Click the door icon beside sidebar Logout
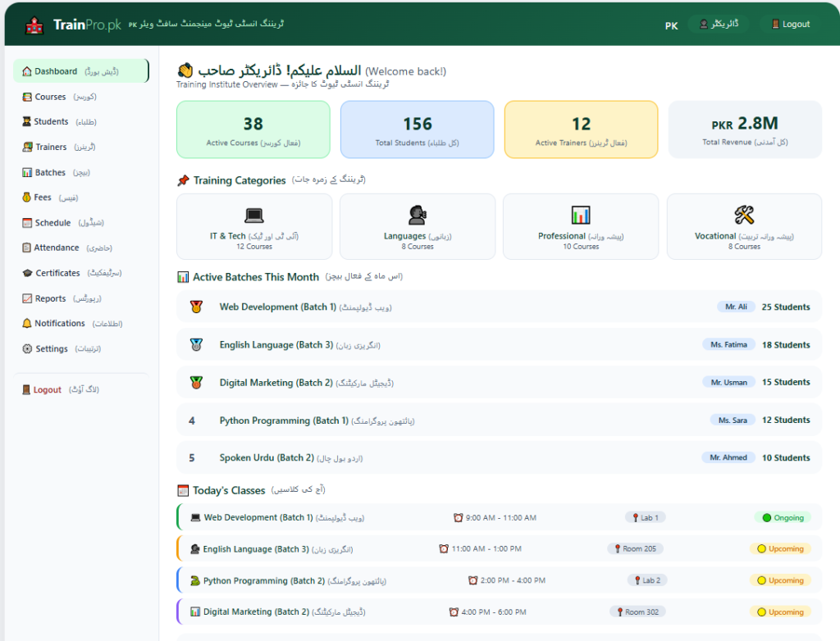Screen dimensions: 840x641 pyautogui.click(x=26, y=390)
